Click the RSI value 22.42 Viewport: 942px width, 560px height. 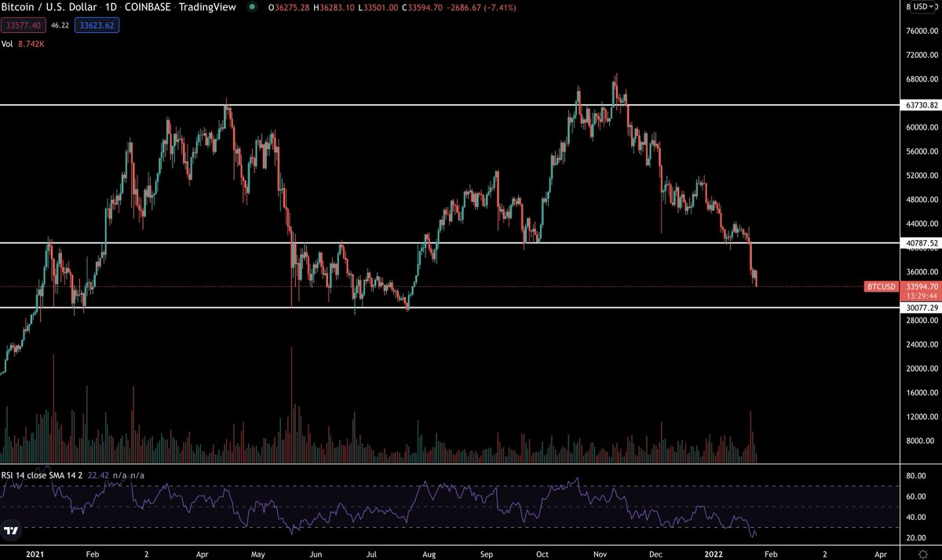click(97, 475)
